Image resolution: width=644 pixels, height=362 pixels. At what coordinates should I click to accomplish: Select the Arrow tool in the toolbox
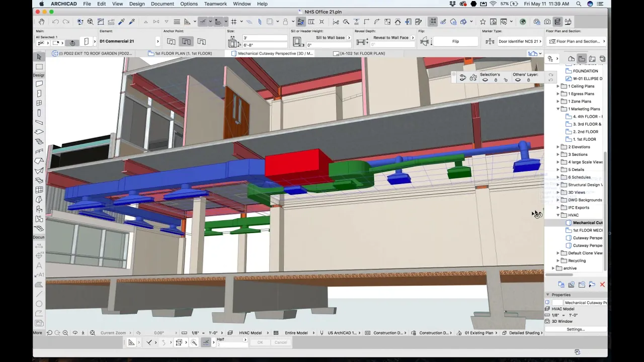click(39, 57)
